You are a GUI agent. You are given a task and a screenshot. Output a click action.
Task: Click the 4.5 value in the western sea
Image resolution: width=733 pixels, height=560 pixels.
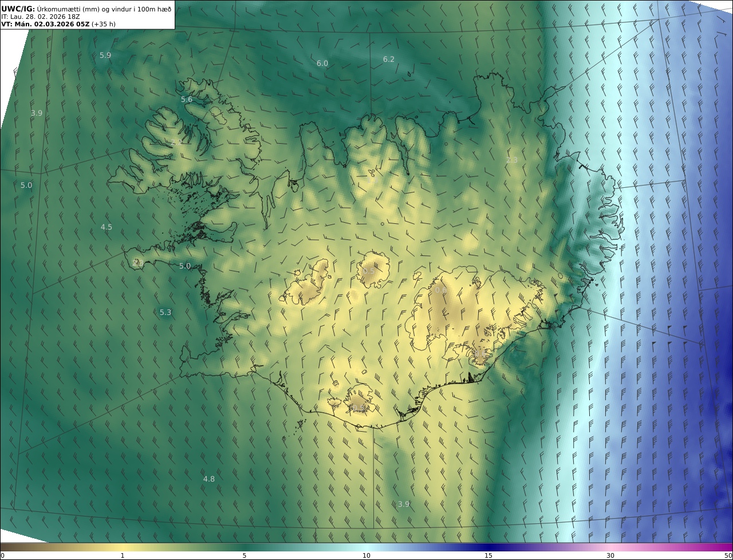point(107,227)
